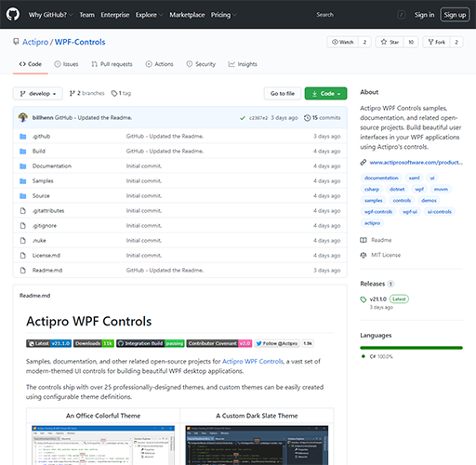Open the c2387e2 commit hash
Viewport: 476px width, 465px height.
[258, 118]
